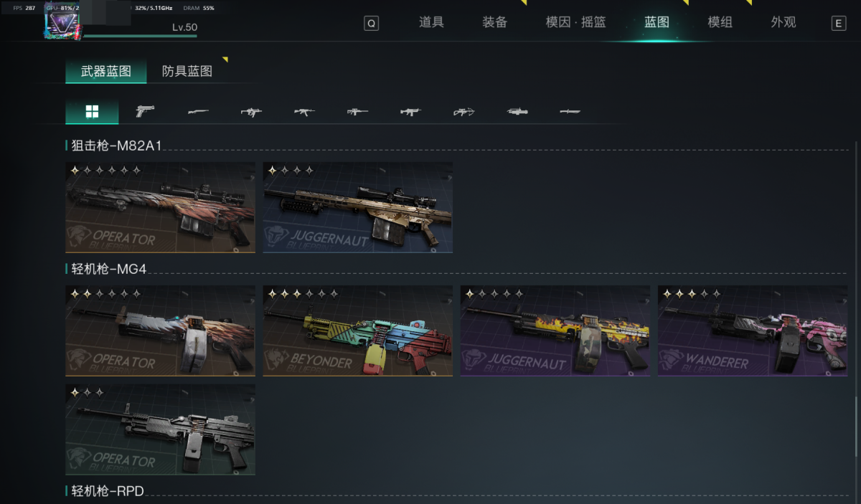The width and height of the screenshot is (861, 504).
Task: Filter blueprints by the sniper rifle icon
Action: 357,111
